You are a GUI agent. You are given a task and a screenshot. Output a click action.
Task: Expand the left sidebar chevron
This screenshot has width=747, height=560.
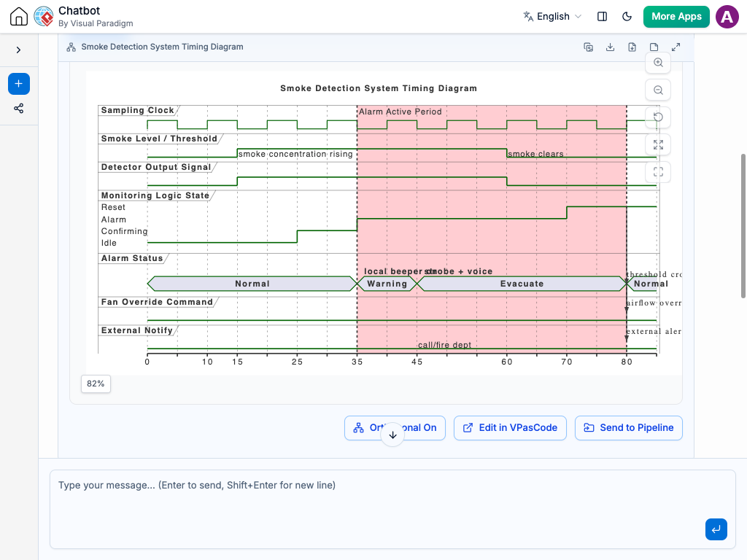coord(18,50)
